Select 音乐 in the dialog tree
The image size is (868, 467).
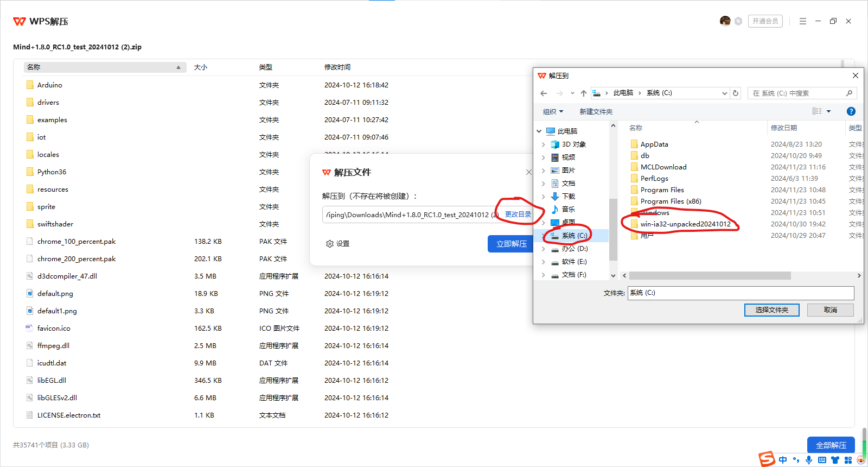pyautogui.click(x=568, y=210)
